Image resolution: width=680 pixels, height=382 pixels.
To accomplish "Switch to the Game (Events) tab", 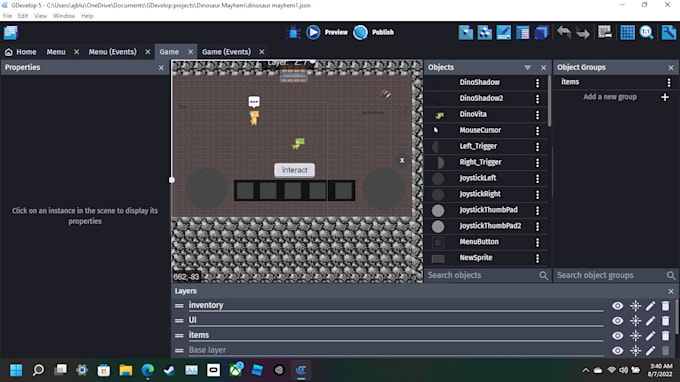I will click(226, 52).
